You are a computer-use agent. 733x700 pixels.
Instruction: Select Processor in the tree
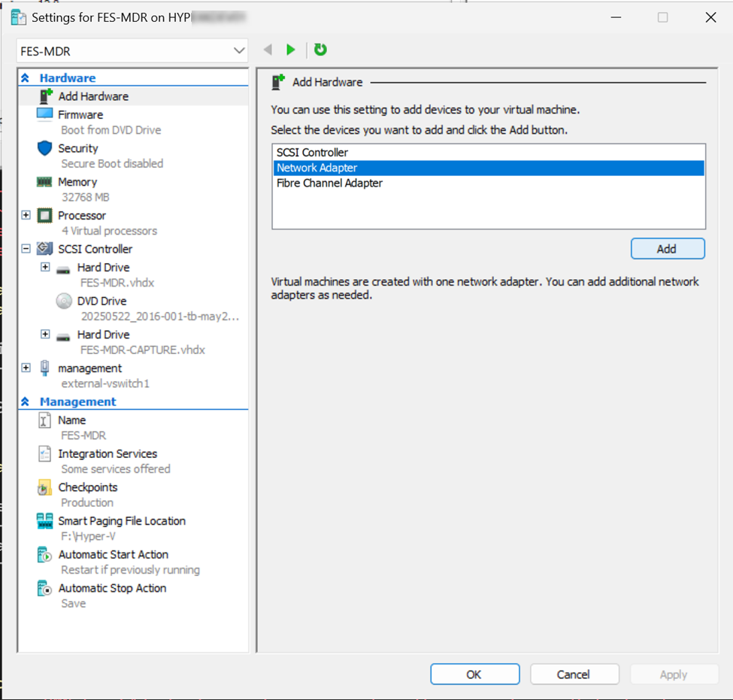click(x=82, y=216)
